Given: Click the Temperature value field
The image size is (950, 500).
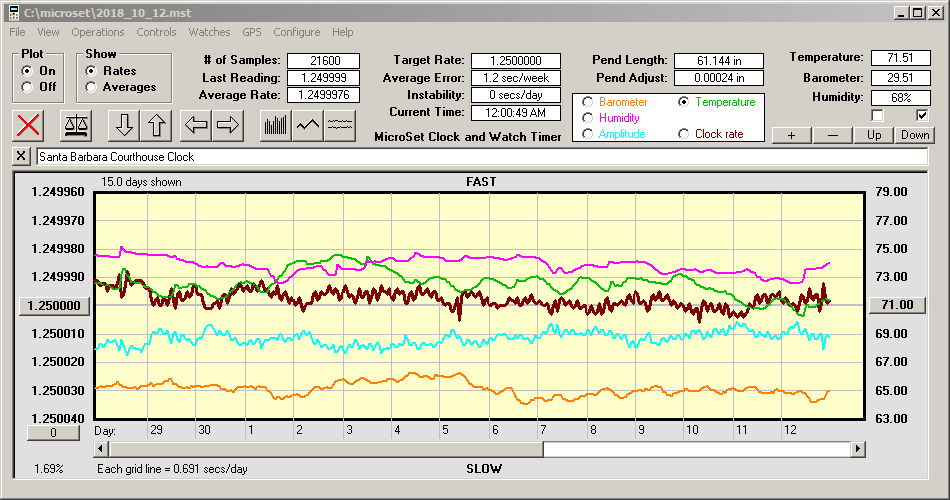Looking at the screenshot, I should (900, 58).
